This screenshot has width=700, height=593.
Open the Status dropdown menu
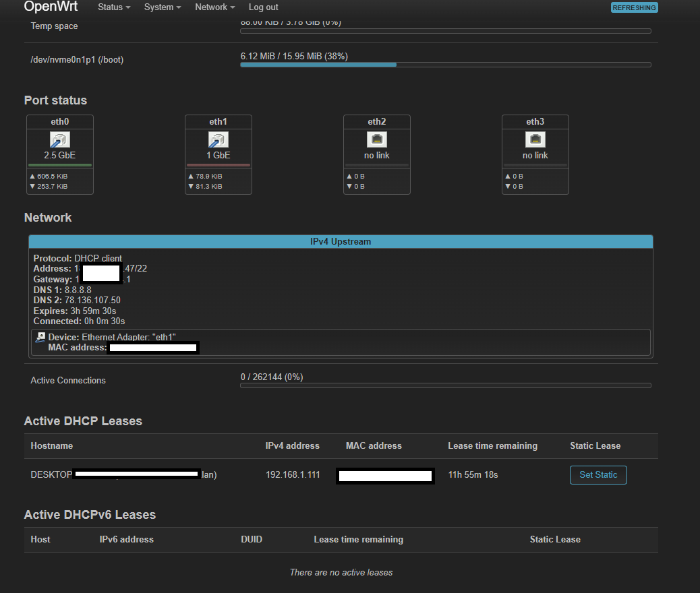tap(114, 7)
